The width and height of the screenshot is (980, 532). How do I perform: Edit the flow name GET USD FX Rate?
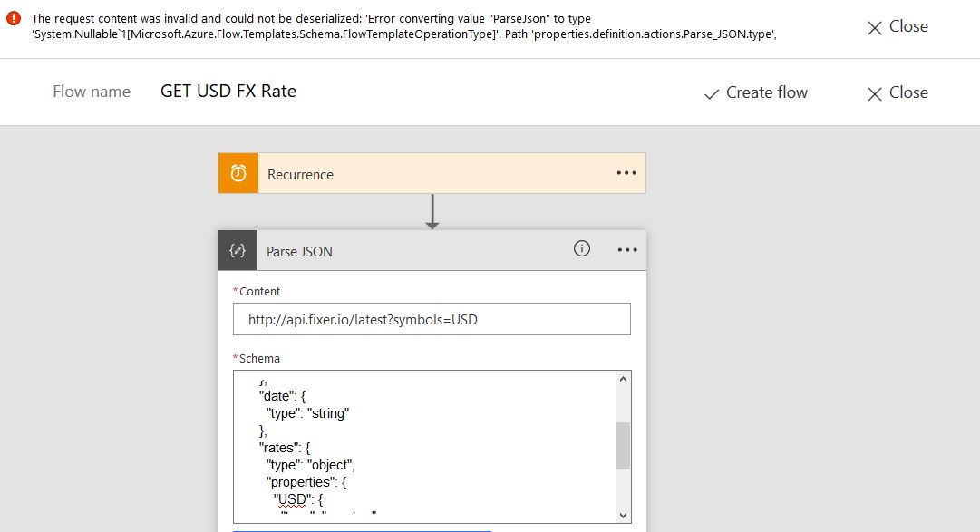click(228, 92)
